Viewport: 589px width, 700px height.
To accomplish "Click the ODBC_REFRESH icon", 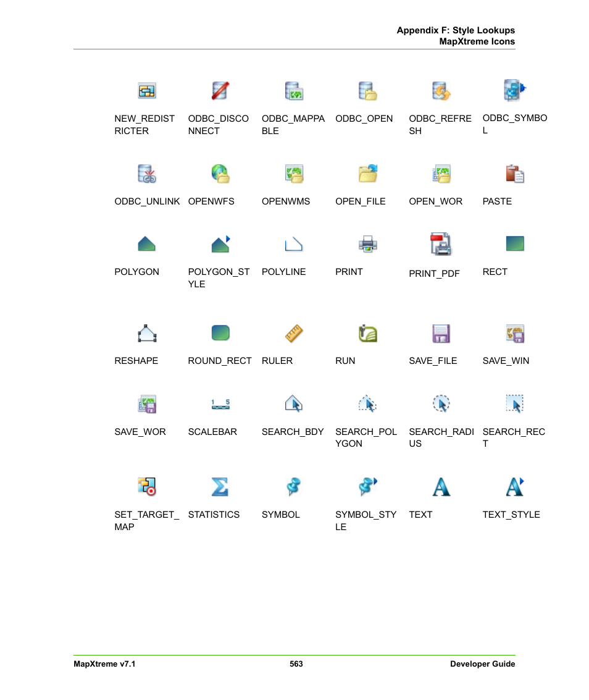I will 441,91.
